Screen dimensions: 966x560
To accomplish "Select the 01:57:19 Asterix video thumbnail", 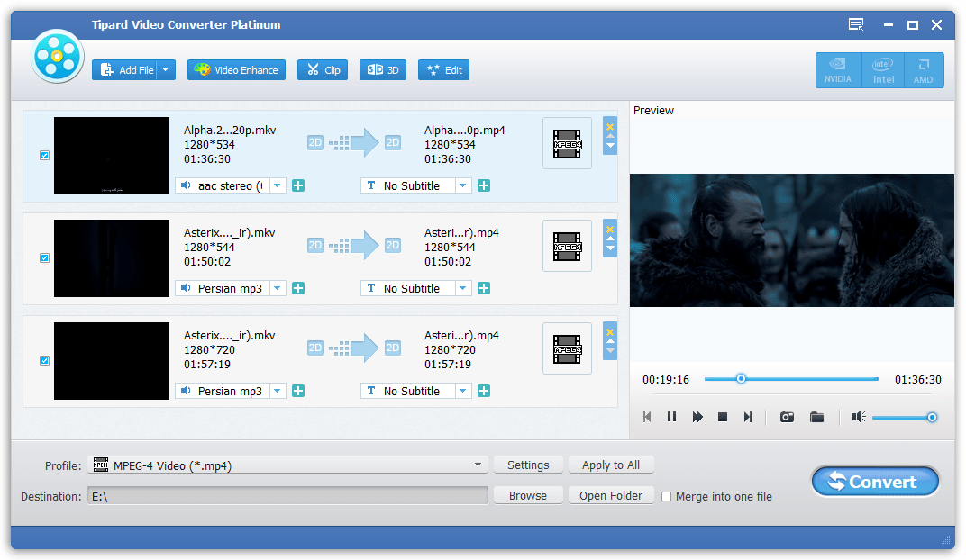I will click(112, 361).
